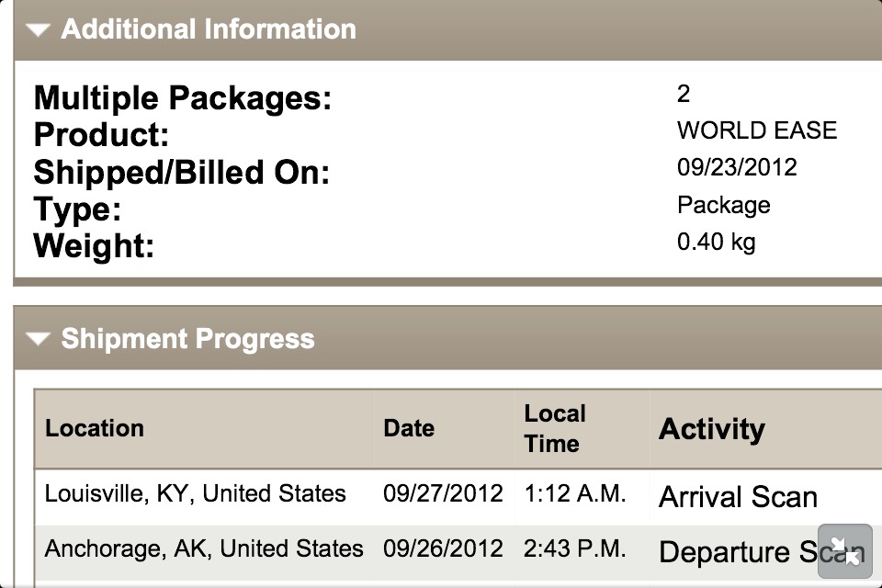Click the Shipment Progress header title

coord(187,339)
